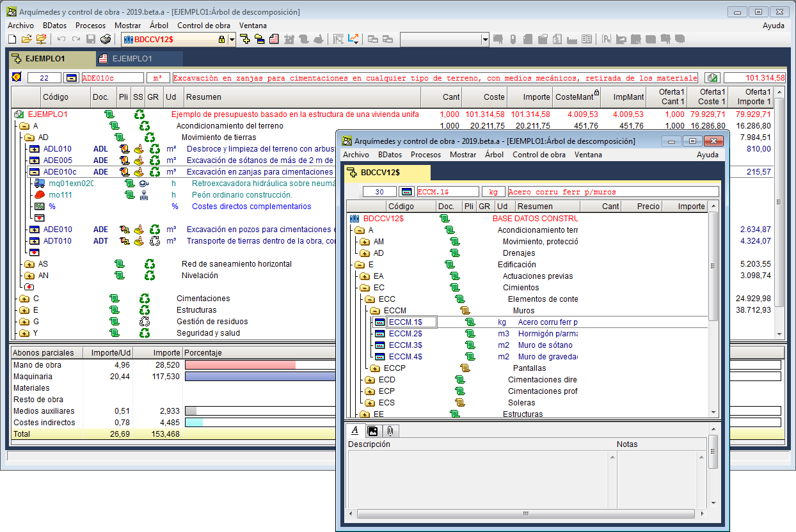Click the New file toolbar icon
The height and width of the screenshot is (532, 796).
(12, 40)
